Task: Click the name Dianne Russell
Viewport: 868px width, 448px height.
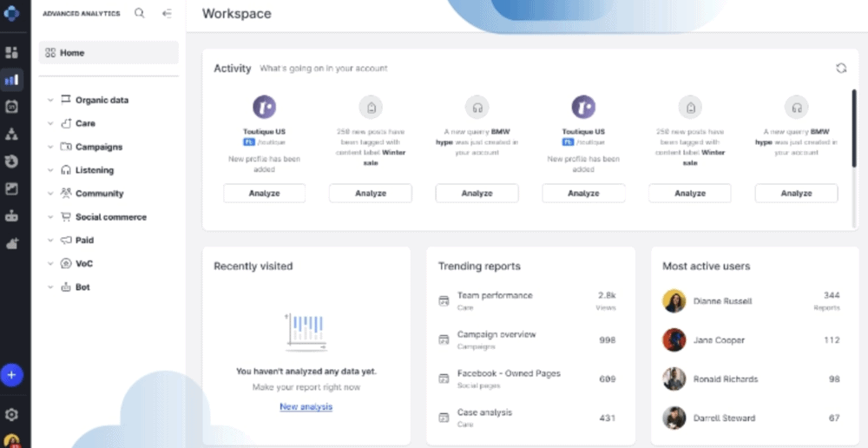Action: coord(722,301)
